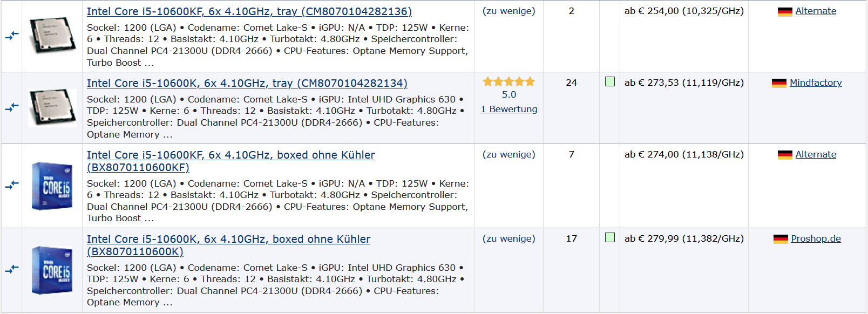The width and height of the screenshot is (868, 314).
Task: Click German flag beside Alternate in first row
Action: (785, 11)
